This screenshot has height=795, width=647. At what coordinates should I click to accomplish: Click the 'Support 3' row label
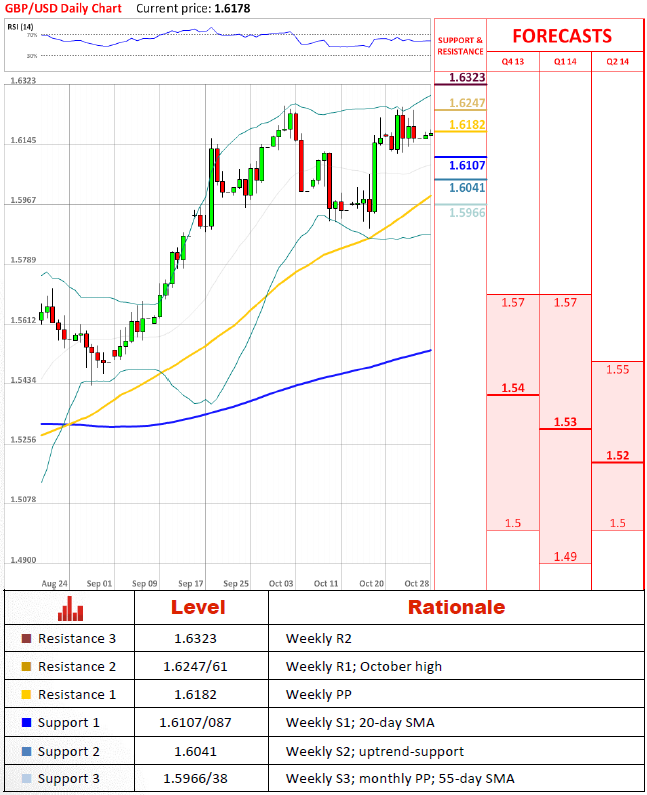coord(68,778)
